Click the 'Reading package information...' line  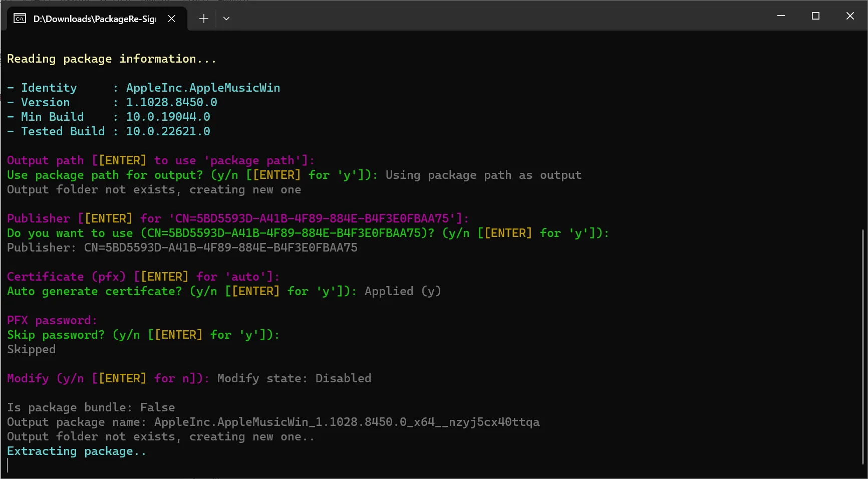click(x=112, y=59)
